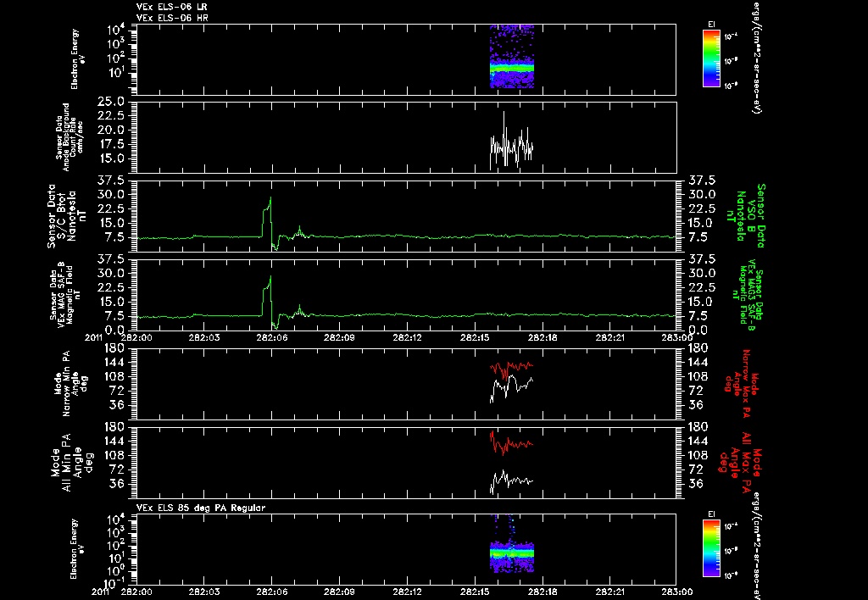Click the '282:21' time label below MAG SAF-B panel
868x600 pixels.
pyautogui.click(x=610, y=336)
